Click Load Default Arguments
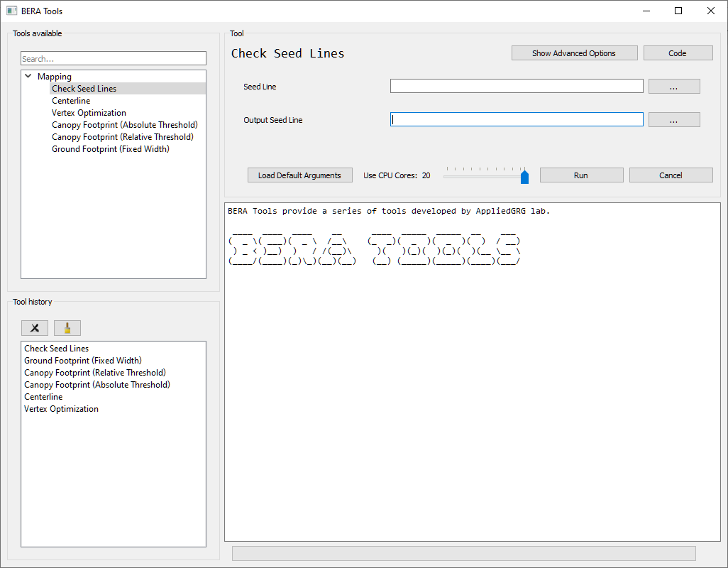Image resolution: width=728 pixels, height=568 pixels. pyautogui.click(x=299, y=175)
